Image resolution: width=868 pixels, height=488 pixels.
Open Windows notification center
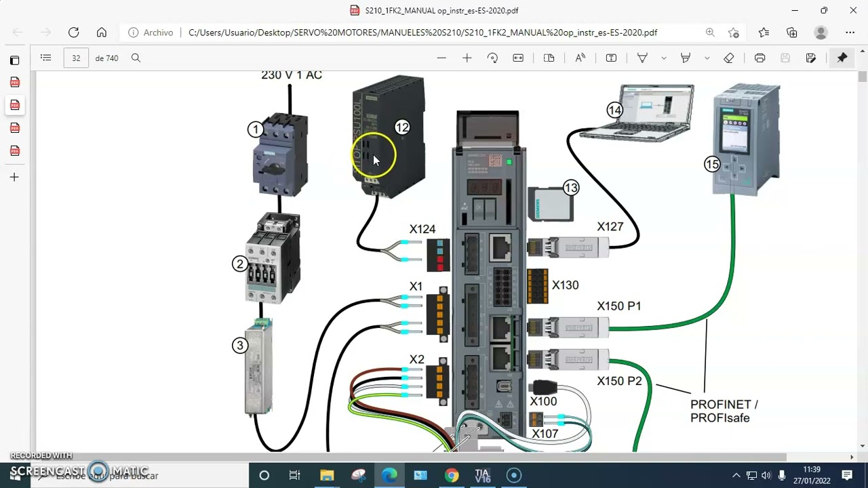pos(847,475)
